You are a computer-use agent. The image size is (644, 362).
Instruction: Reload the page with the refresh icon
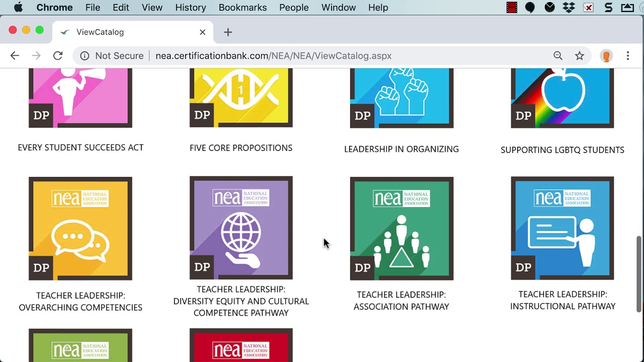click(x=58, y=56)
